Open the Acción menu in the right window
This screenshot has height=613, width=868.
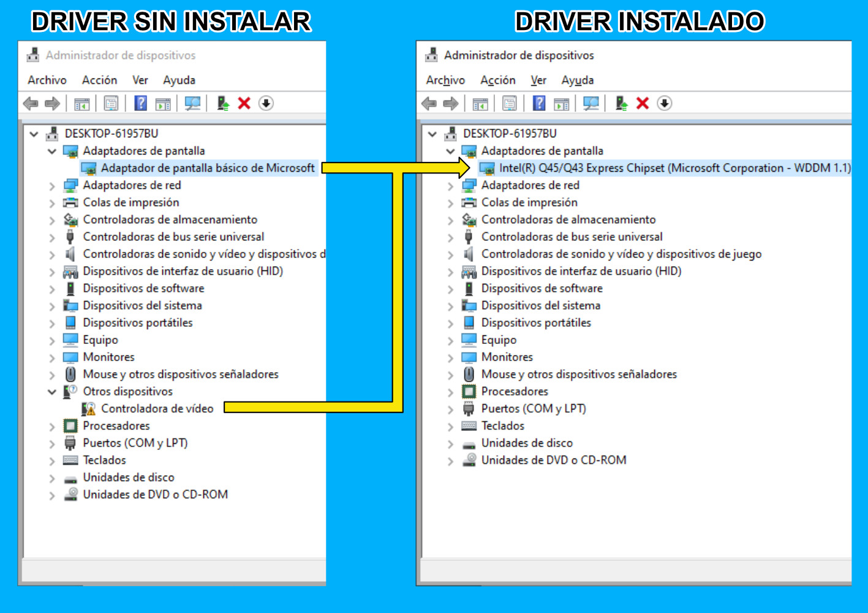click(498, 80)
